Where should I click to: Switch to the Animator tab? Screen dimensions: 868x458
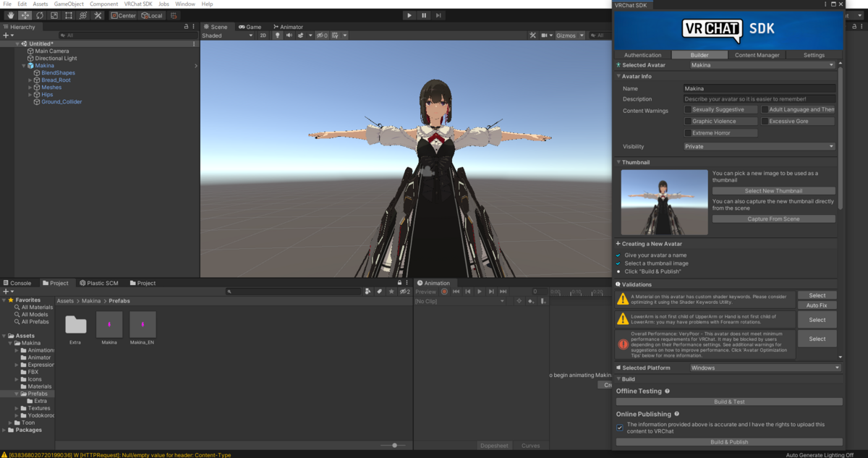[x=287, y=27]
